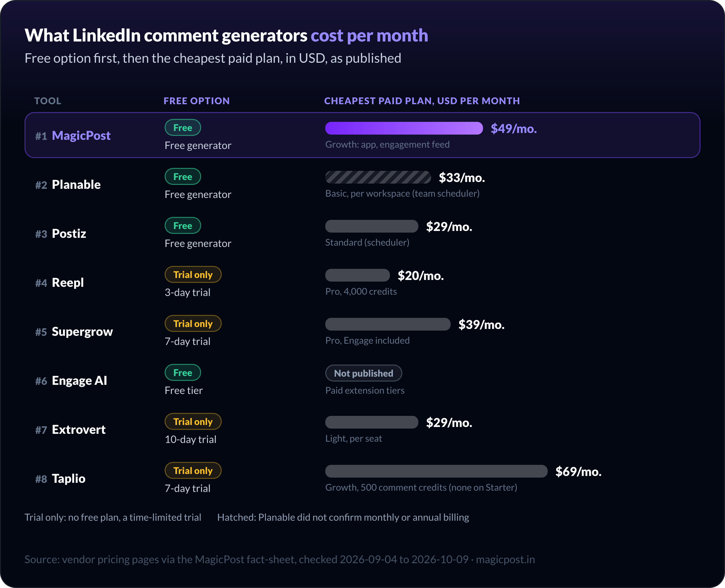725x588 pixels.
Task: Click the Free badge in Postiz row
Action: pyautogui.click(x=183, y=226)
